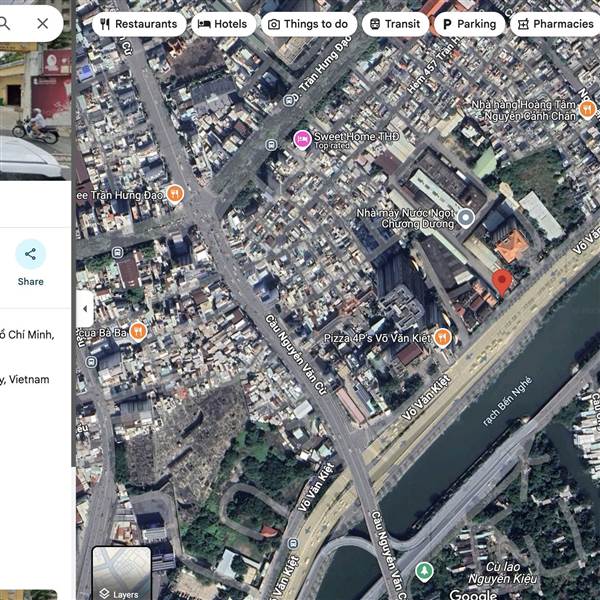The image size is (600, 600).
Task: Click the street view photo of the place
Action: click(x=35, y=111)
